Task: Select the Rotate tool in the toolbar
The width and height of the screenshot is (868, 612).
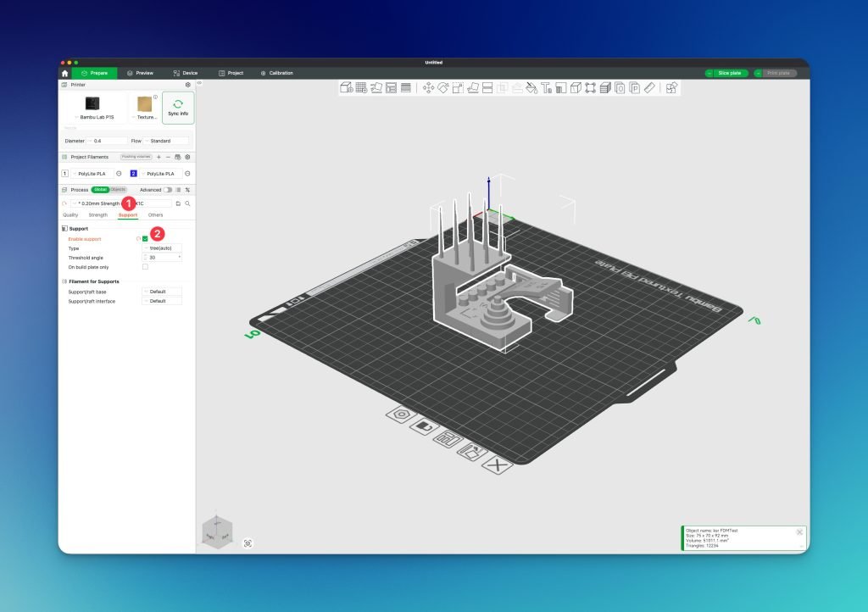Action: [443, 87]
